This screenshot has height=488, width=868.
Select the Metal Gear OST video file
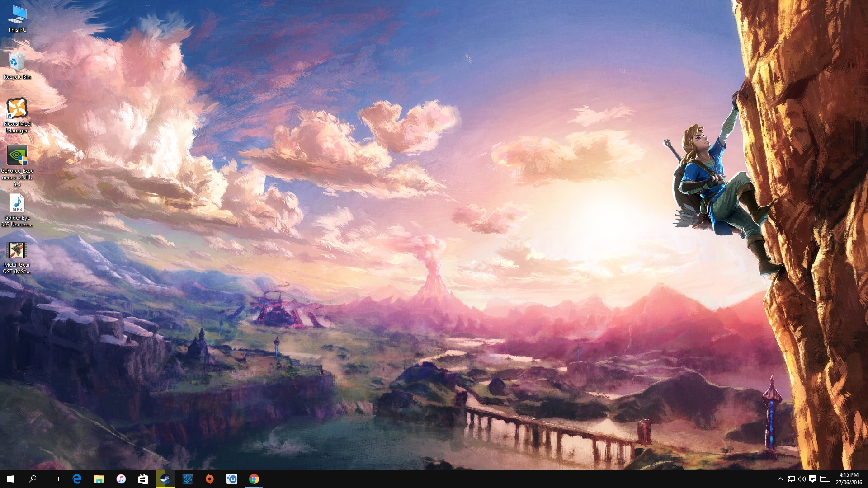coord(17,258)
